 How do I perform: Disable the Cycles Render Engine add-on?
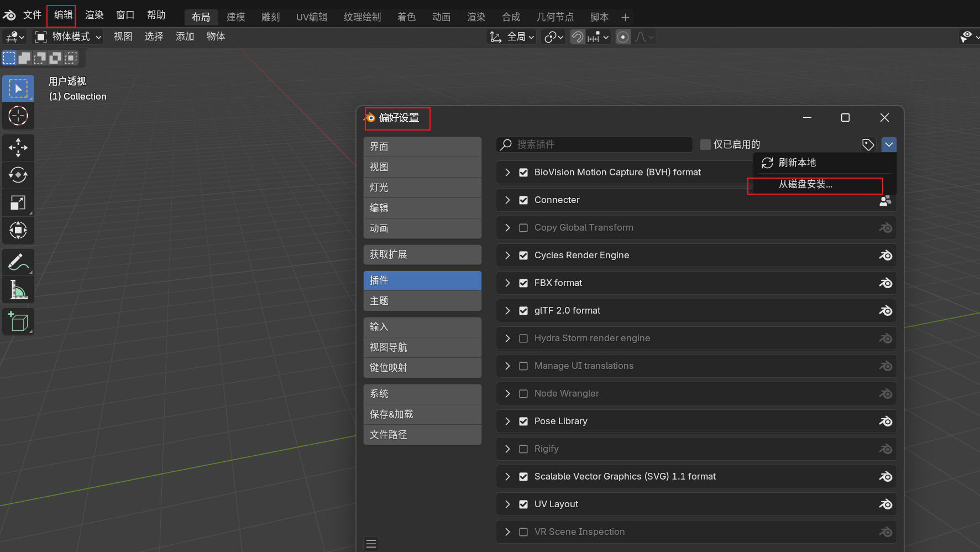pos(523,255)
